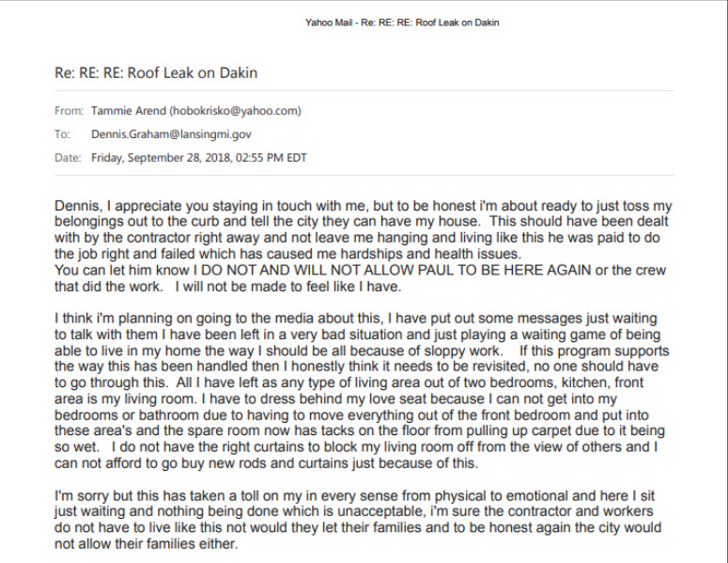
Task: Click the paragraph starting 'I'm sorry but this'
Action: coord(358,520)
